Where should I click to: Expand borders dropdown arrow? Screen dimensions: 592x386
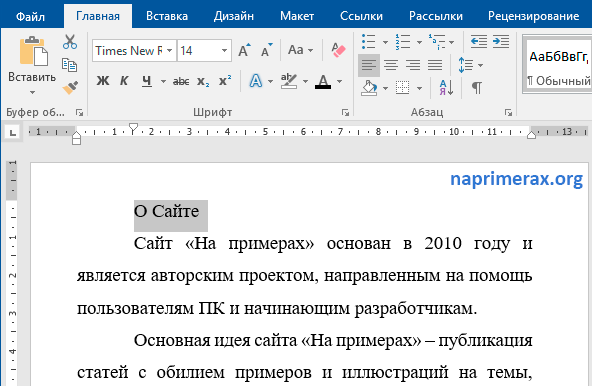pyautogui.click(x=419, y=88)
